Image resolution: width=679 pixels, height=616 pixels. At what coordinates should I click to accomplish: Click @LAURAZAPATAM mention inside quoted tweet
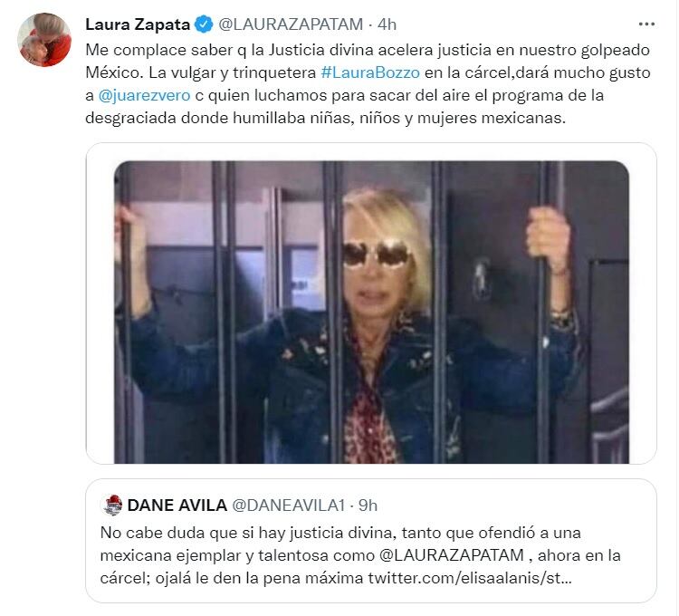(x=452, y=555)
